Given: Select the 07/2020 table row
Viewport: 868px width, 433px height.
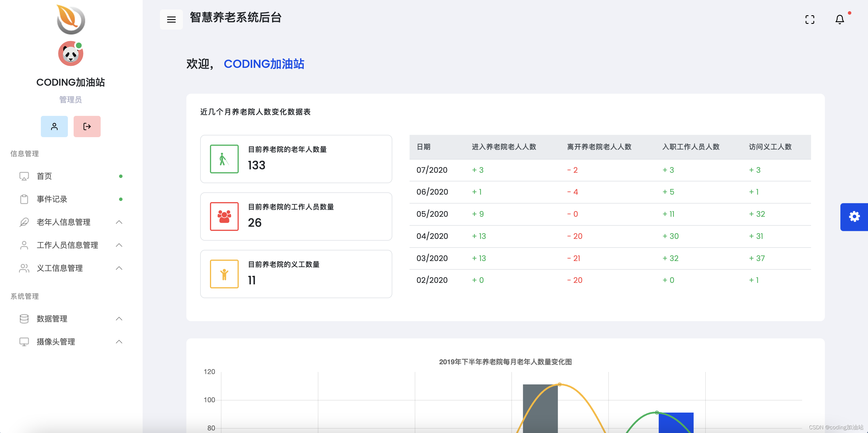Looking at the screenshot, I should point(573,170).
